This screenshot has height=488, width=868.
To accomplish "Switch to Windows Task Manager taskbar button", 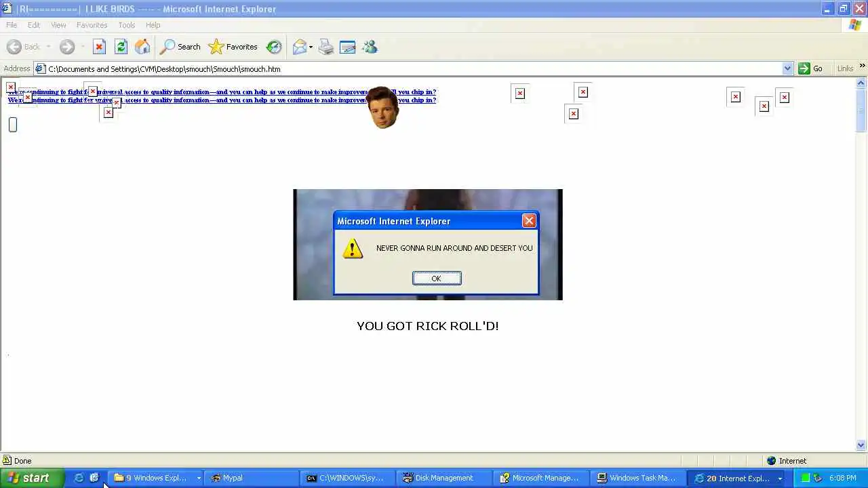I will click(x=639, y=478).
